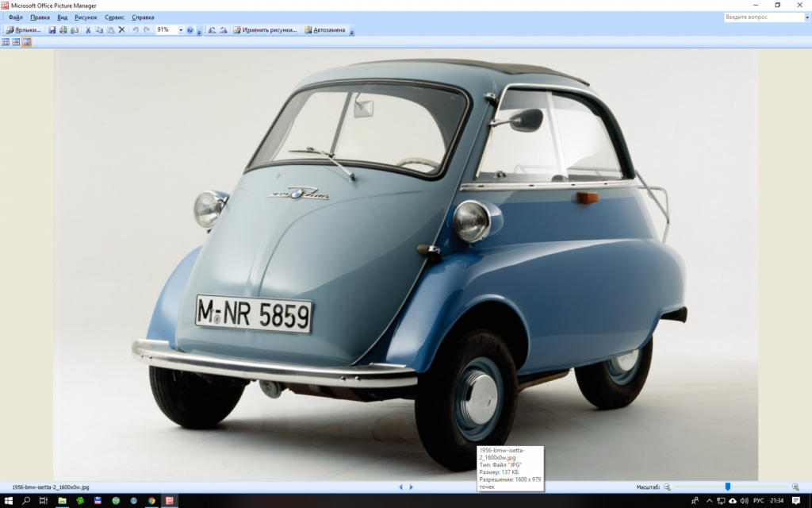The width and height of the screenshot is (812, 508).
Task: Rotate image left using toolbar icon
Action: 212,30
